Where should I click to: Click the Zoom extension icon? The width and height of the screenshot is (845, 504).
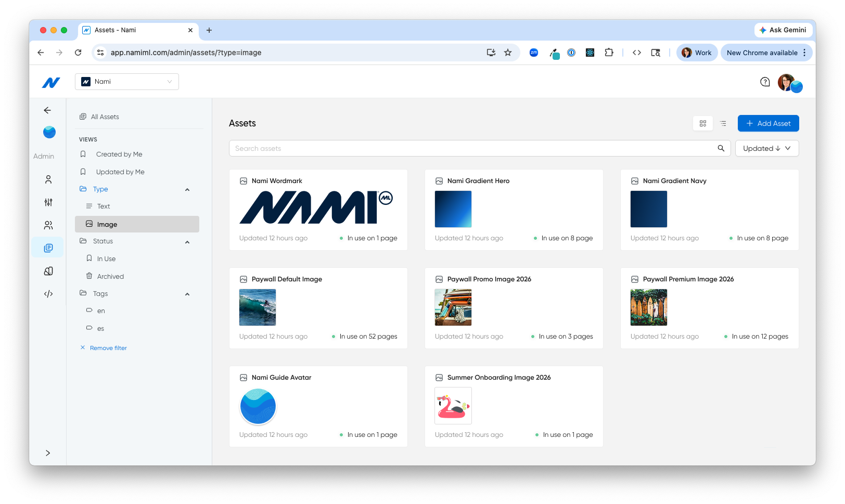(534, 53)
